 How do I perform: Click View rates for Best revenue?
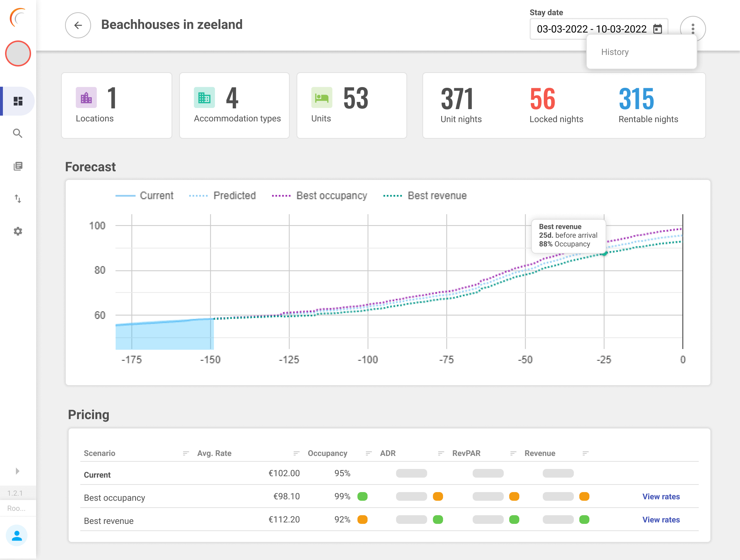tap(661, 520)
